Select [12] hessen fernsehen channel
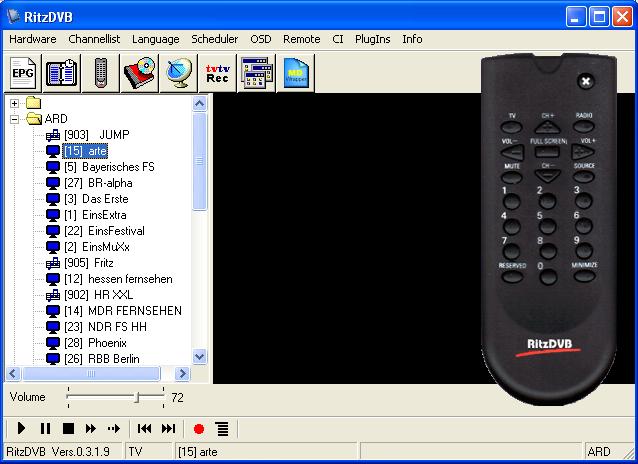 tap(118, 279)
